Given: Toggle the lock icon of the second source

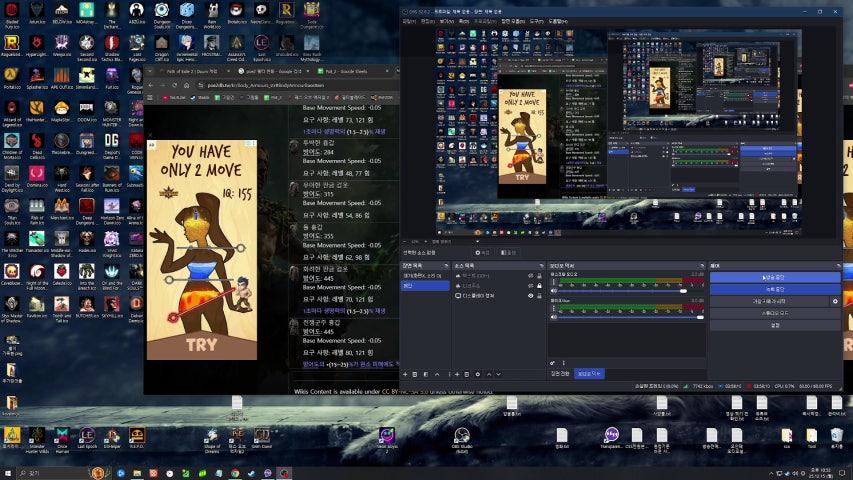Looking at the screenshot, I should click(x=540, y=285).
